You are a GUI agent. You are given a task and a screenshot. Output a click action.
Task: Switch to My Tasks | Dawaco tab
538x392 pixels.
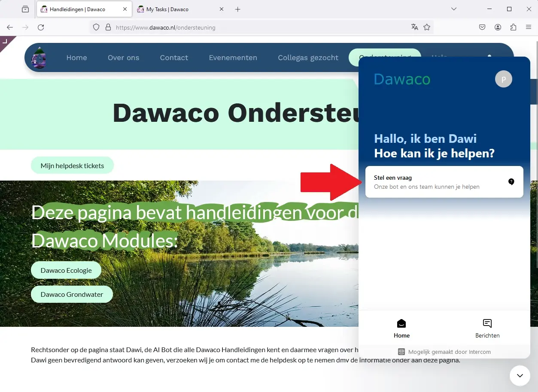(181, 9)
